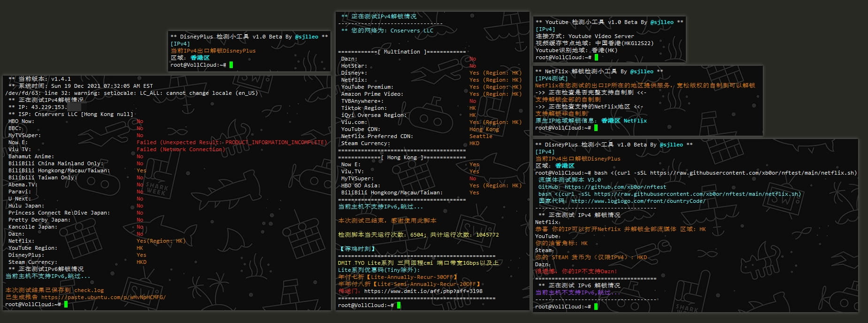Viewport: 868px width, 323px height.
Task: Click the check.log file name
Action: [89, 290]
